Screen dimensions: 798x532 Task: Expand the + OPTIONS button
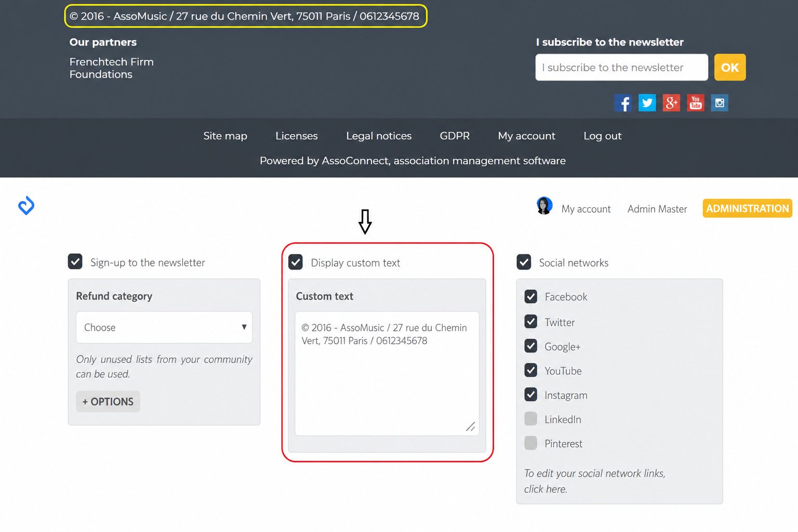click(108, 402)
